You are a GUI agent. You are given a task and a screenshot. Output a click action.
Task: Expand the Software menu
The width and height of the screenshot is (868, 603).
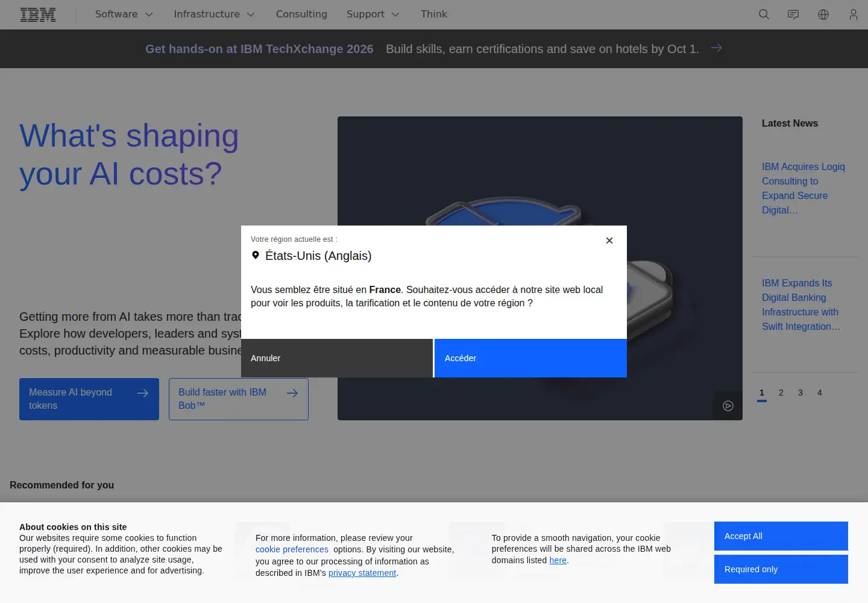(124, 14)
